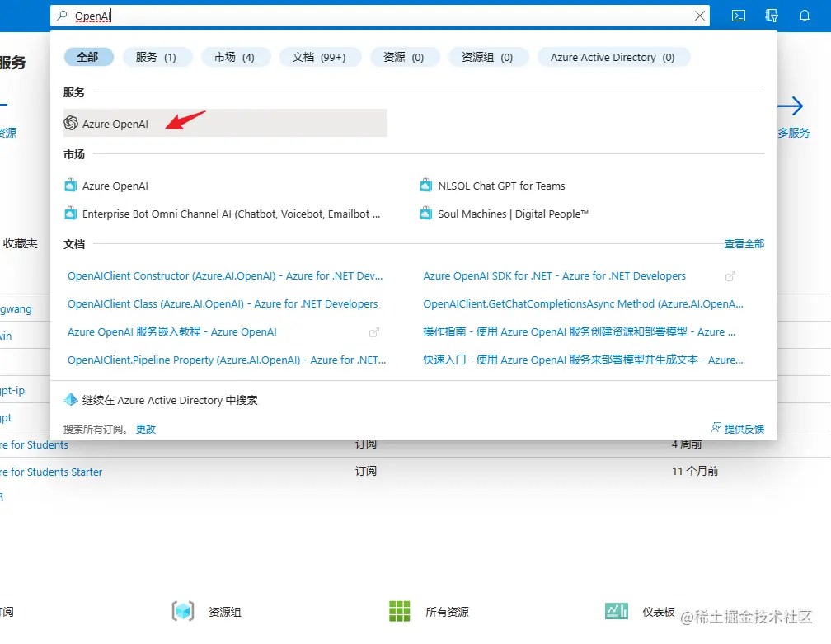The image size is (831, 644).
Task: Open the 仪表板 dashboard chart icon
Action: pyautogui.click(x=617, y=611)
